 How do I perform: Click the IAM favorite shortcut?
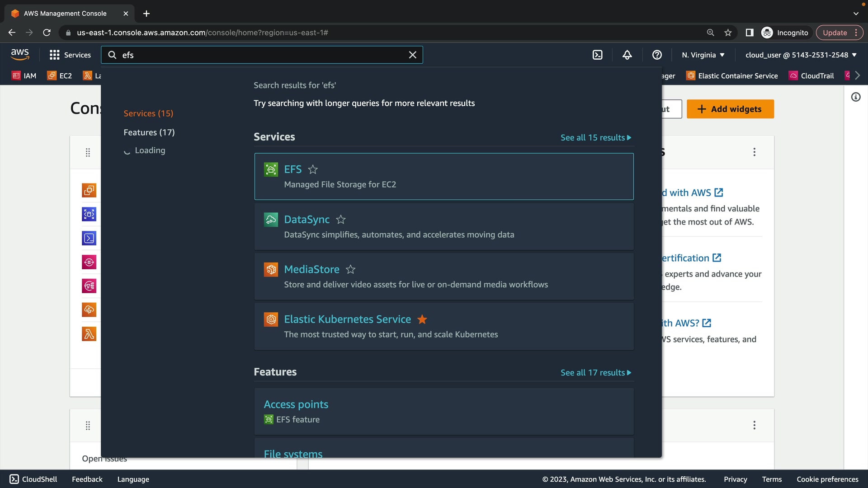(24, 75)
